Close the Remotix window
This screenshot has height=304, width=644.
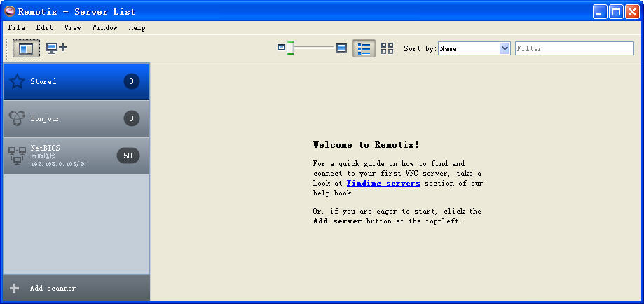[632, 12]
